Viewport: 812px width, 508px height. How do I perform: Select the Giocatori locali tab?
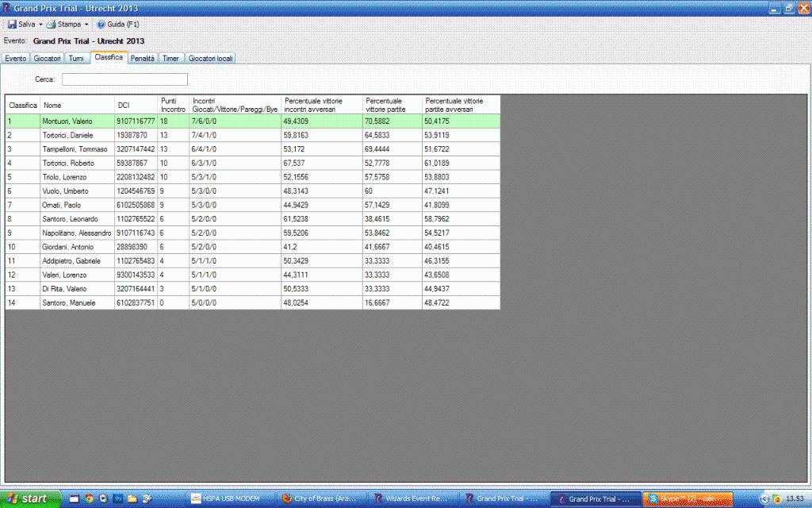tap(211, 58)
